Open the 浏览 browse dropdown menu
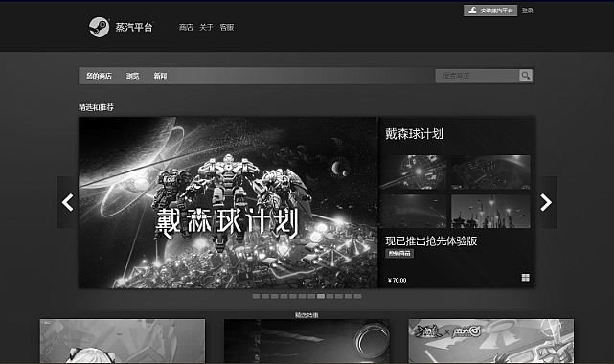The height and width of the screenshot is (364, 614). [x=132, y=76]
